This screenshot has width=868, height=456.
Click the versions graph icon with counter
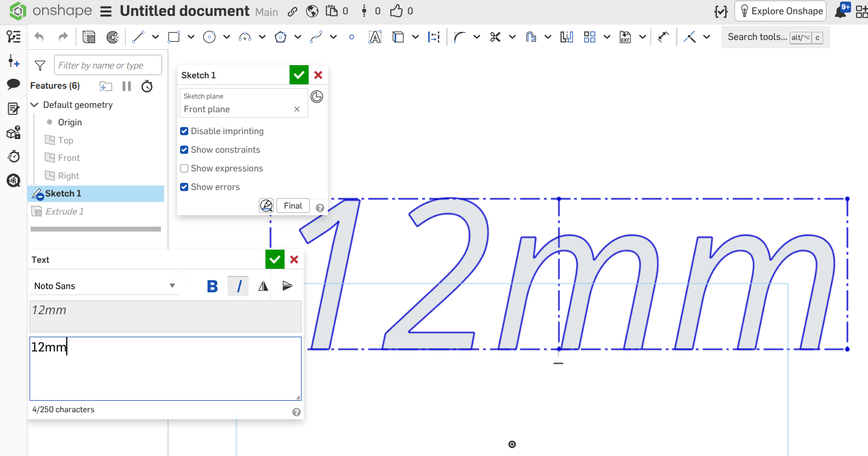pos(364,11)
